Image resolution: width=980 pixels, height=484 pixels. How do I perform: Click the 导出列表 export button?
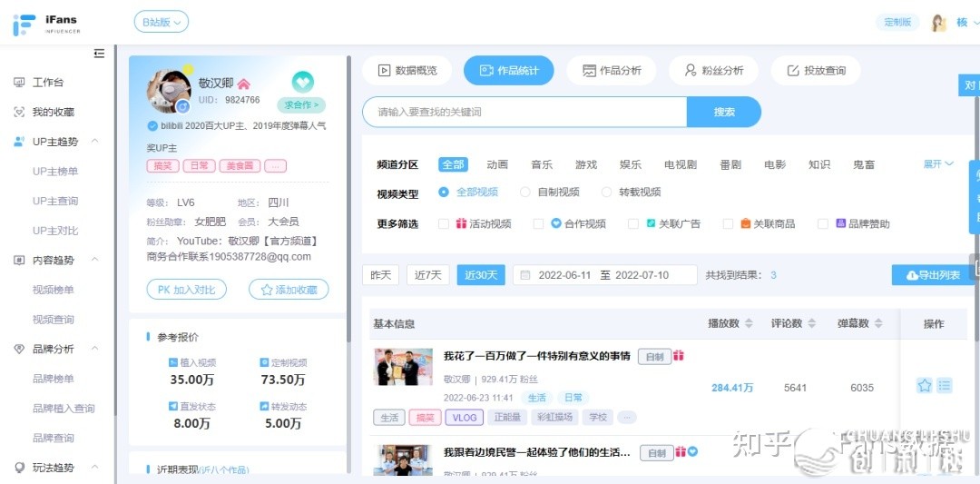click(x=933, y=275)
